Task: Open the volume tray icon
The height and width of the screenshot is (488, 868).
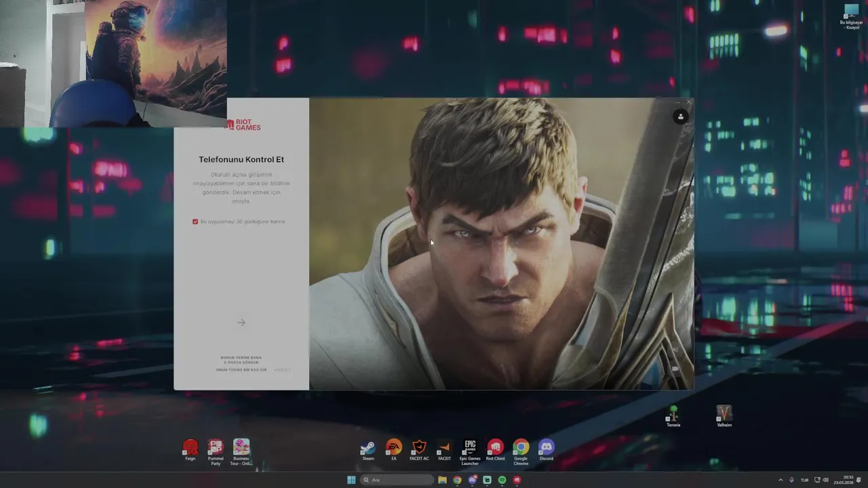Action: (x=825, y=480)
